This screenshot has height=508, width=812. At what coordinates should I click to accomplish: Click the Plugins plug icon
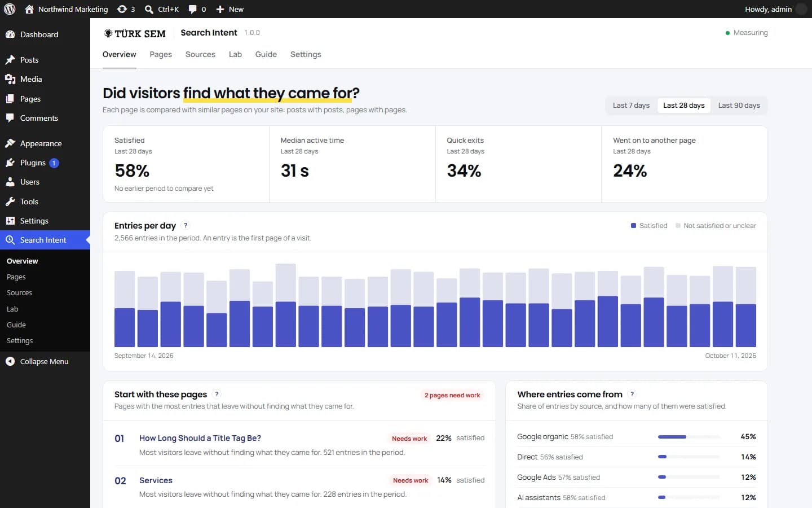pos(10,163)
